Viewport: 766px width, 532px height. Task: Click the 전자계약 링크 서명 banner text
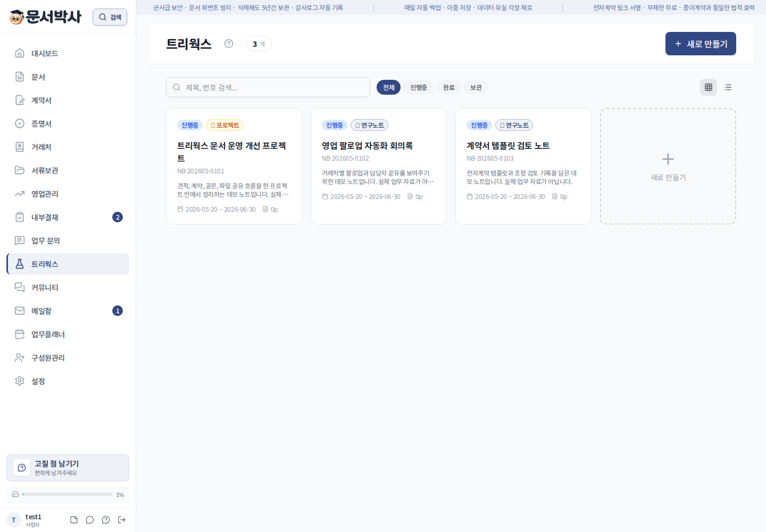pyautogui.click(x=673, y=7)
